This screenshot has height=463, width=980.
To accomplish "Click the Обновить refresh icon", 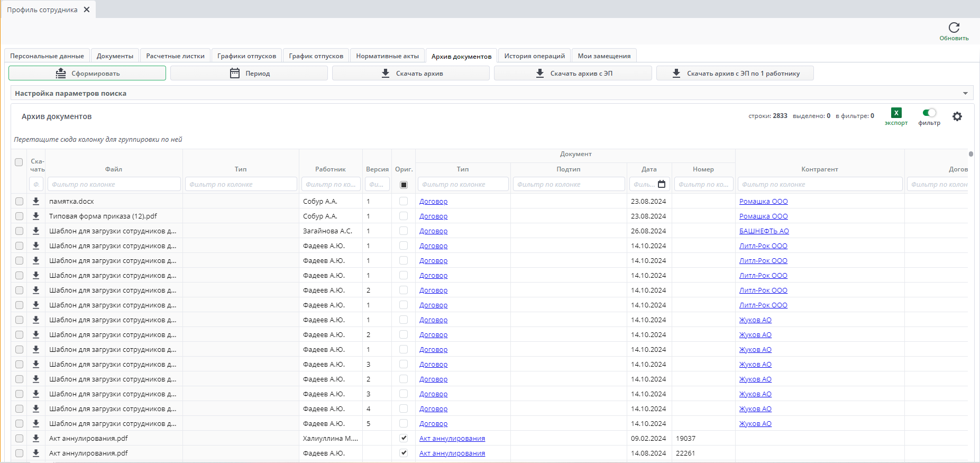I will 954,28.
